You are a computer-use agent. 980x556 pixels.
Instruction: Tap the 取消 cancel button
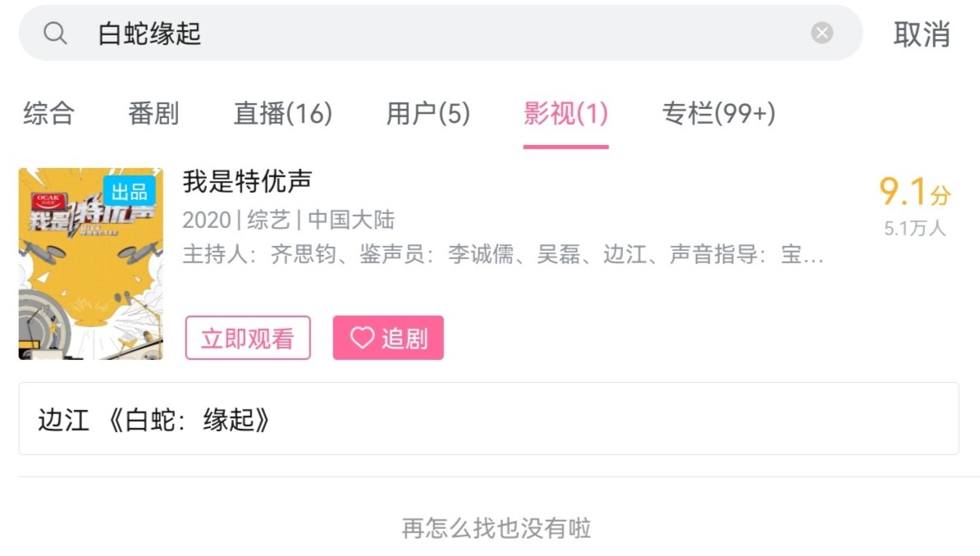tap(921, 34)
